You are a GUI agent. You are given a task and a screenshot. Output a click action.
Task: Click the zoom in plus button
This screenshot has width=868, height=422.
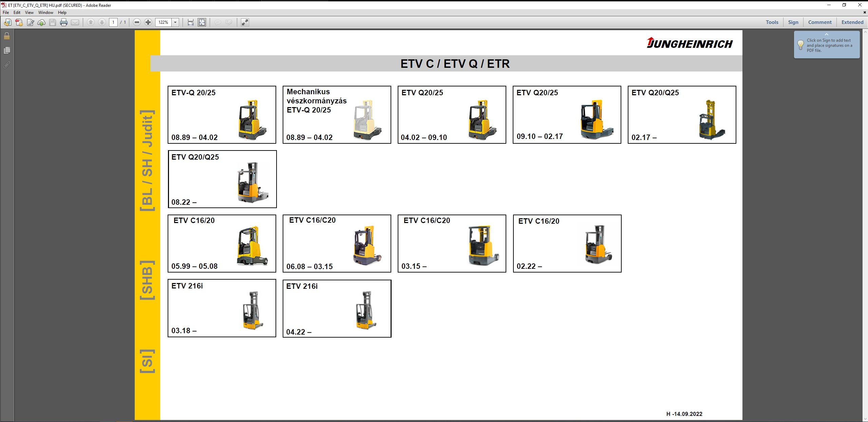pos(148,22)
